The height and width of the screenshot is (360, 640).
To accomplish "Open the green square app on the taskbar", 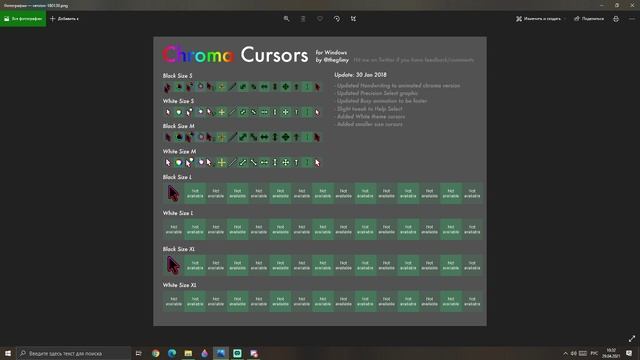I will coord(237,353).
